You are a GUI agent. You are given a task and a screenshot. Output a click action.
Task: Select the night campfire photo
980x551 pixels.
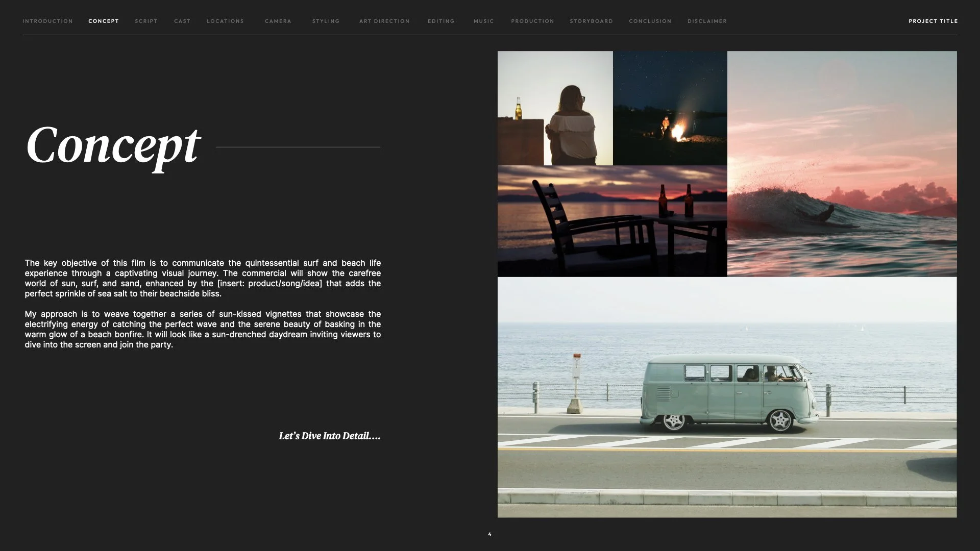(670, 108)
